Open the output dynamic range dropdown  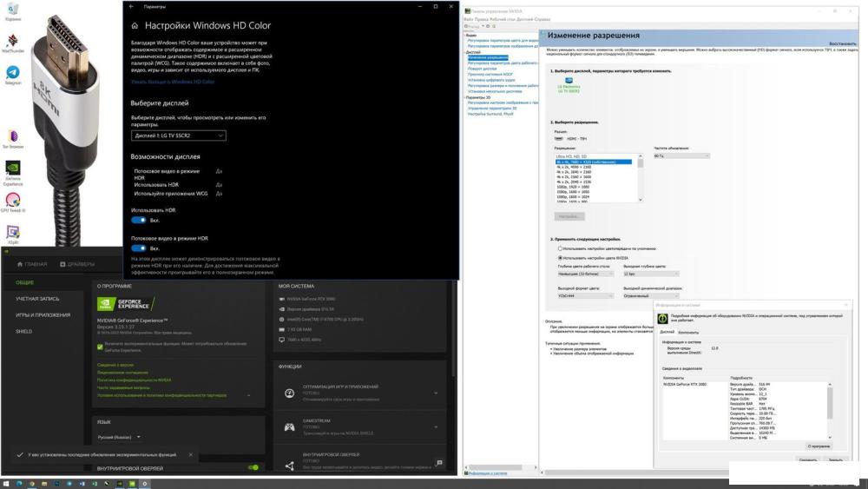(x=650, y=295)
